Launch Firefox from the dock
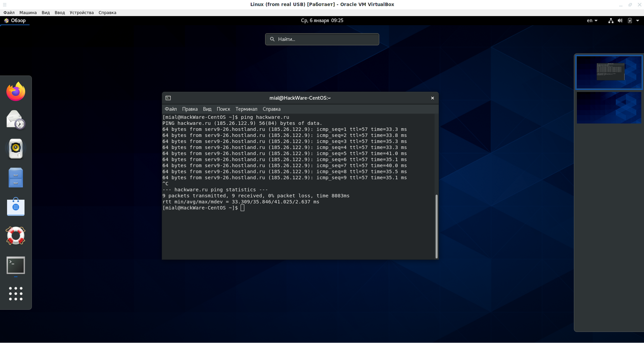This screenshot has height=343, width=644. [x=16, y=92]
